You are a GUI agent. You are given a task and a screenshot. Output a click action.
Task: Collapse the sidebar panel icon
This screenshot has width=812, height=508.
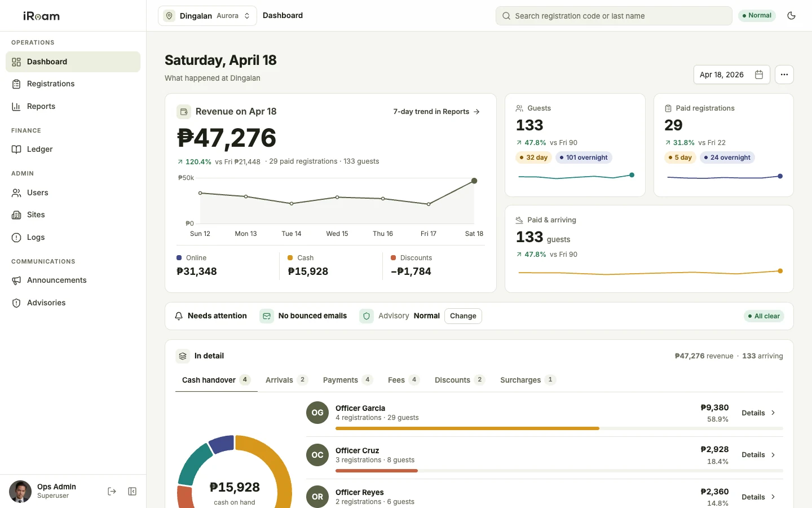click(132, 492)
